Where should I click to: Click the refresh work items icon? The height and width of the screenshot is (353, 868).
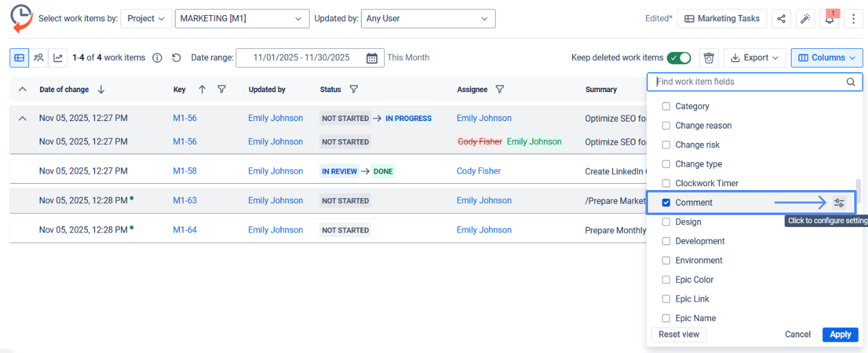(177, 58)
